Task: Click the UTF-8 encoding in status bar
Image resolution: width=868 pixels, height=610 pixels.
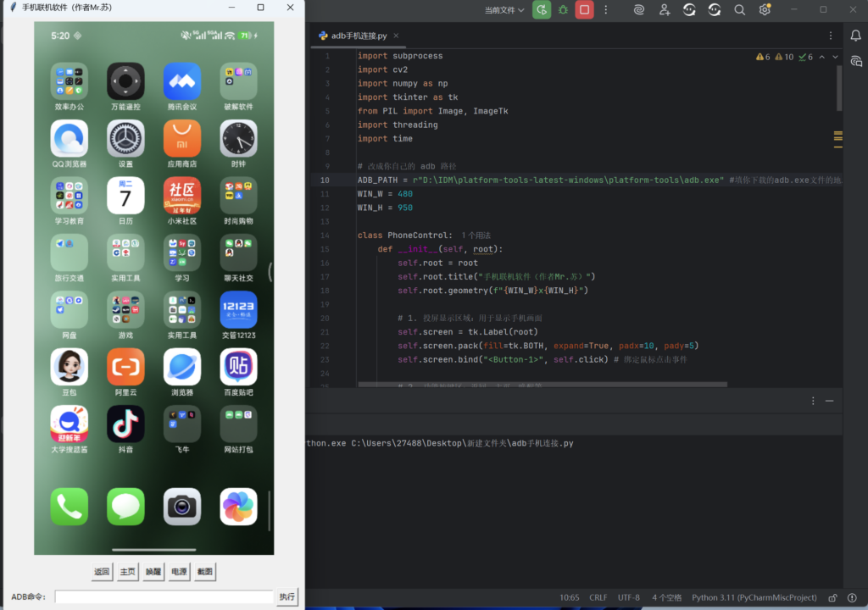Action: [629, 597]
